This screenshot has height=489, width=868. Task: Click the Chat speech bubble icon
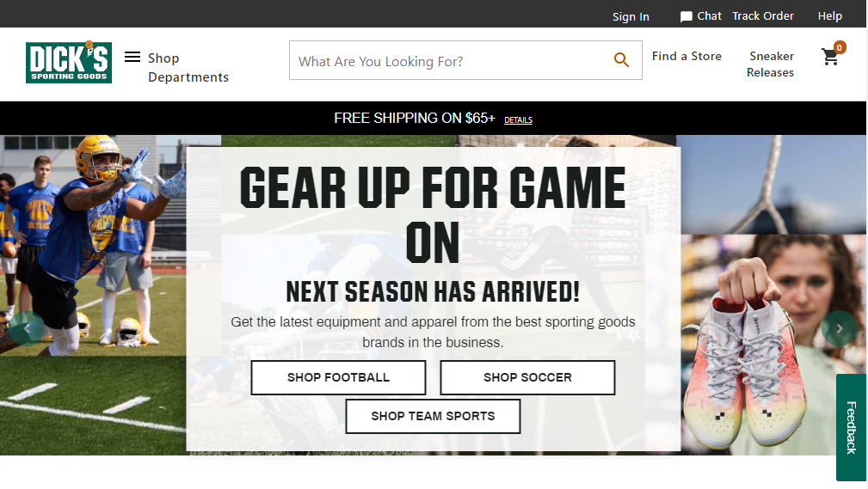[x=686, y=16]
